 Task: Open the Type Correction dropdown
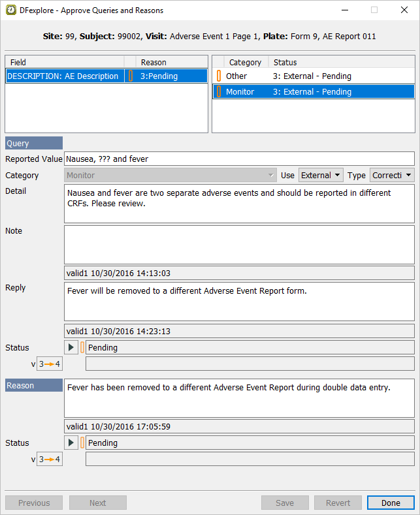[x=391, y=176]
